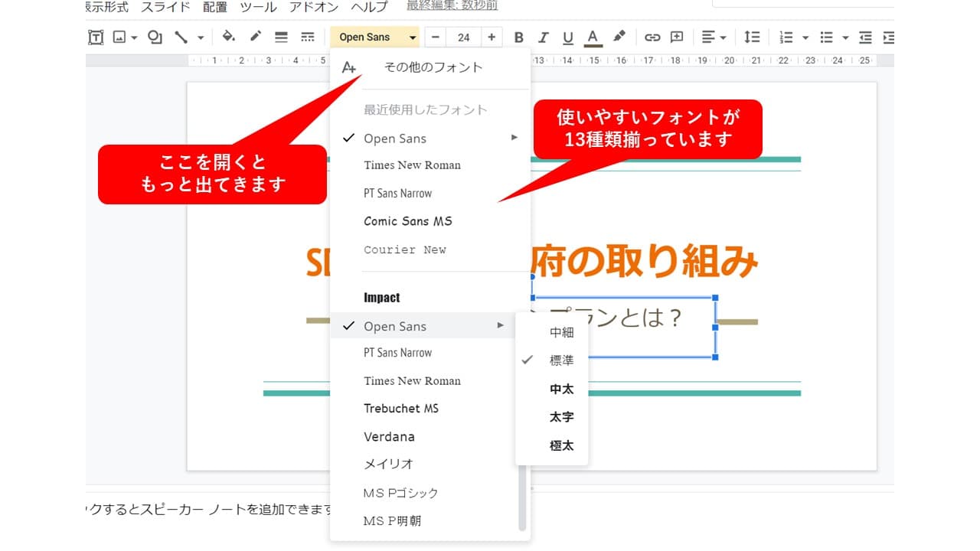Click the fill color paint bucket
The width and height of the screenshot is (980, 551).
[x=228, y=37]
